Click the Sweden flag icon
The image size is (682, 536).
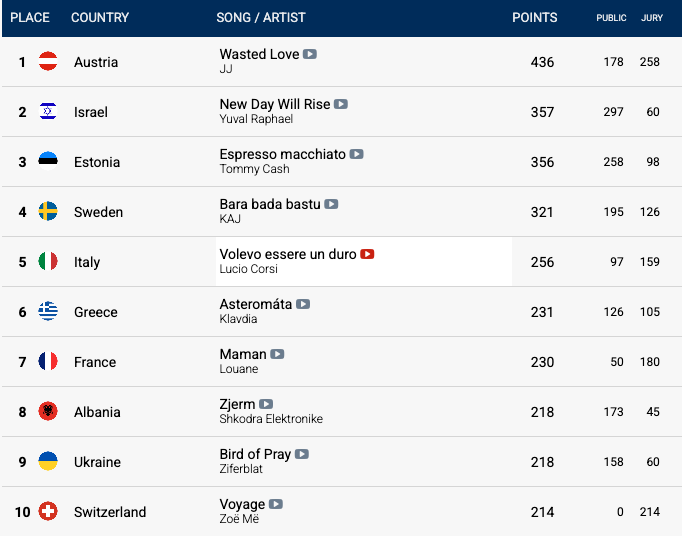click(x=48, y=212)
